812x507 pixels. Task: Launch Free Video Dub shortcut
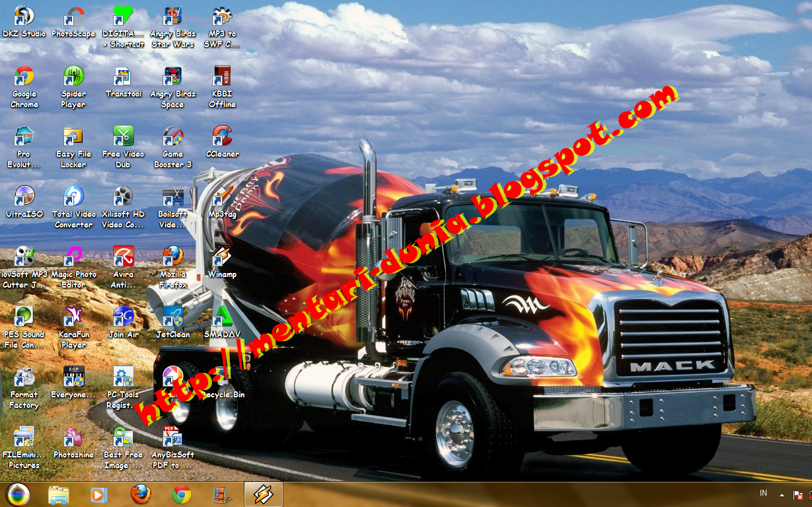(x=123, y=147)
